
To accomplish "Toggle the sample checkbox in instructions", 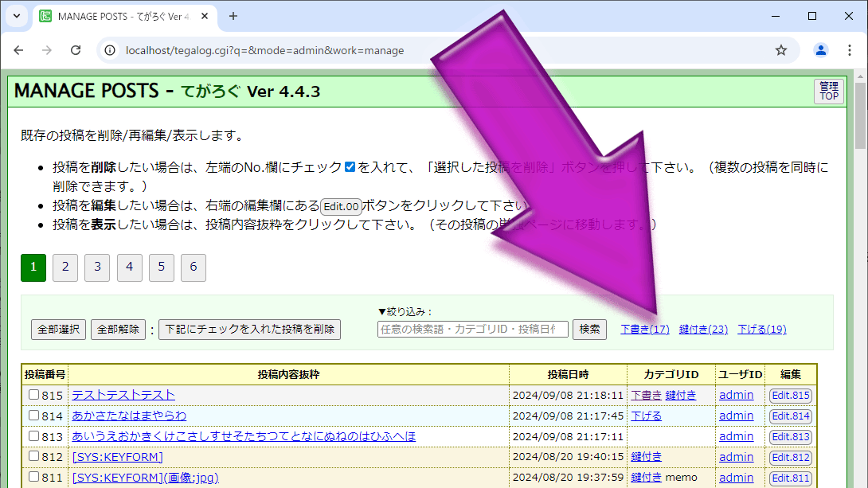I will coord(350,166).
